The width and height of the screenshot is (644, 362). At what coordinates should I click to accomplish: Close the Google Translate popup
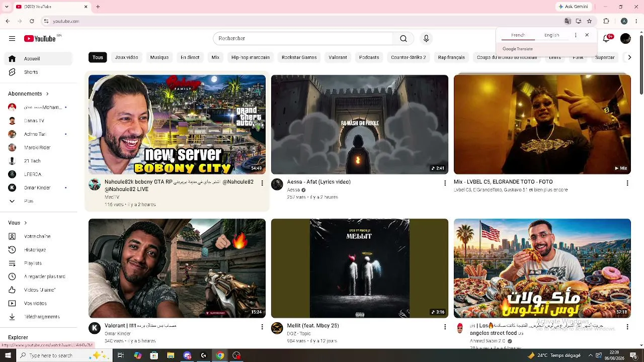pos(587,35)
